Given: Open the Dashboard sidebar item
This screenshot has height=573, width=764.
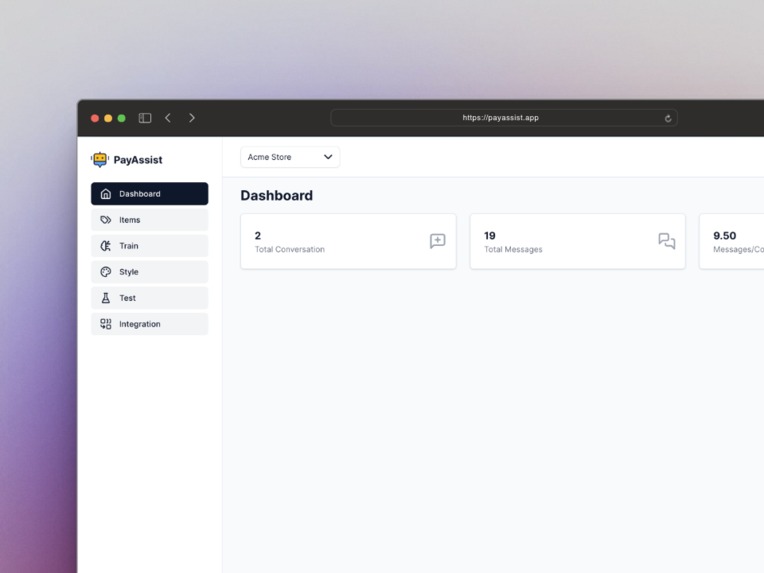Looking at the screenshot, I should pos(150,193).
